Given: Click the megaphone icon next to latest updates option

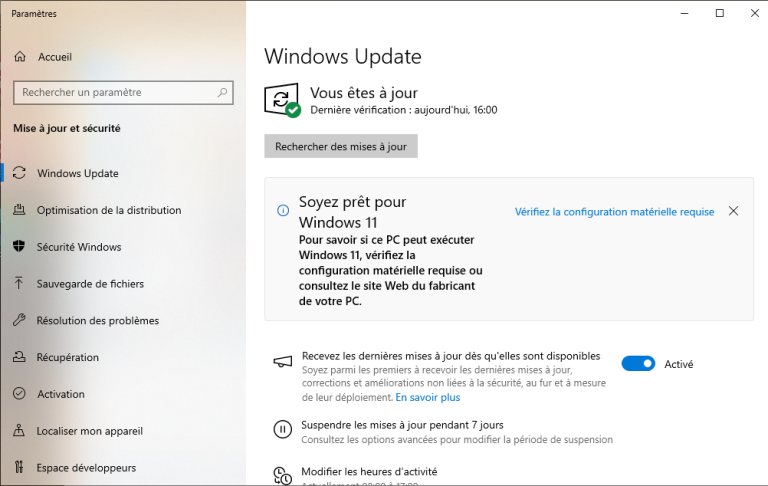Looking at the screenshot, I should click(x=283, y=362).
